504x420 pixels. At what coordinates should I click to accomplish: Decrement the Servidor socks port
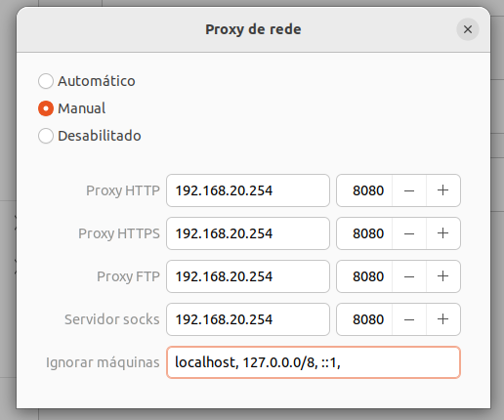tap(409, 319)
